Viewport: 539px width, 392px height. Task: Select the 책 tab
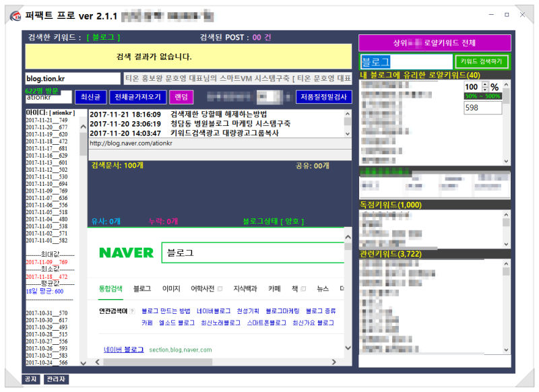pyautogui.click(x=294, y=288)
